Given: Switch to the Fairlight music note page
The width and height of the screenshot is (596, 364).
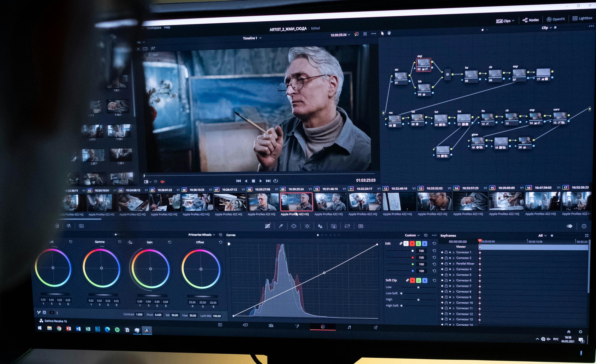Looking at the screenshot, I should click(x=349, y=327).
